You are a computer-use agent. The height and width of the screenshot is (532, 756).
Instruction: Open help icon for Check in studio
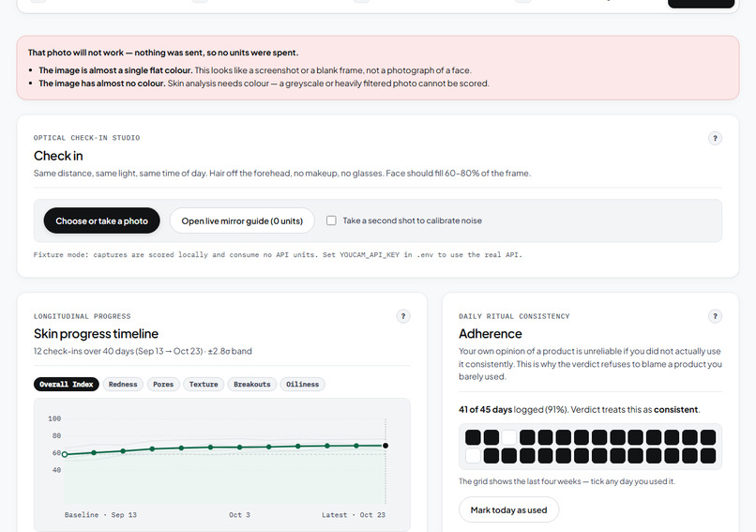click(x=715, y=139)
